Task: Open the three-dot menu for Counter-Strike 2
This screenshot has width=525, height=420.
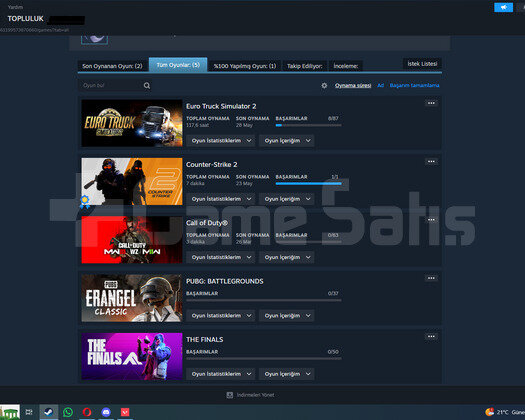Action: point(431,161)
